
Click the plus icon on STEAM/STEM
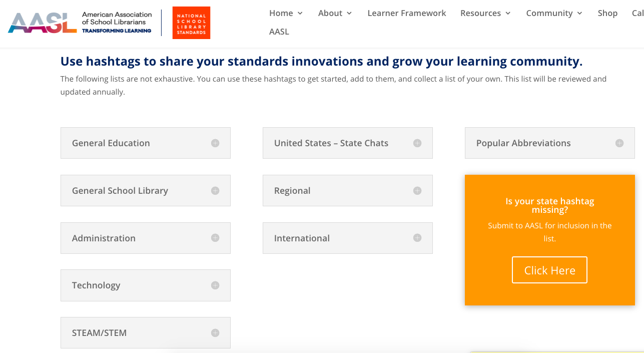pos(215,332)
